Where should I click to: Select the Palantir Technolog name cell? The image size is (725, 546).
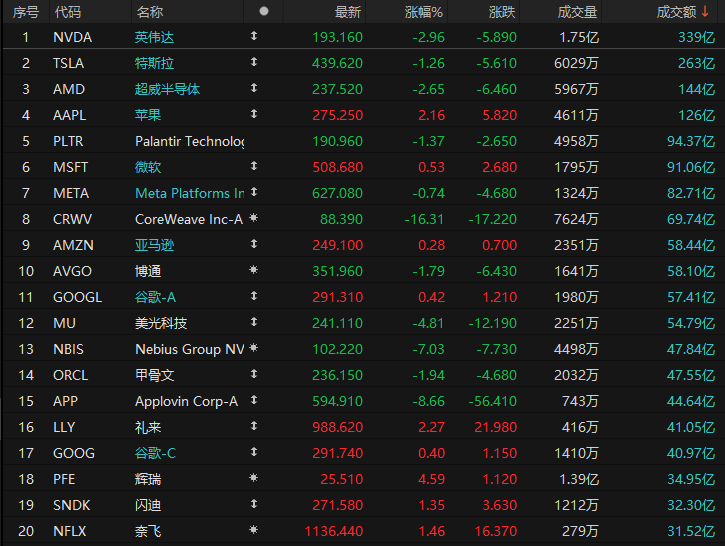[x=190, y=141]
